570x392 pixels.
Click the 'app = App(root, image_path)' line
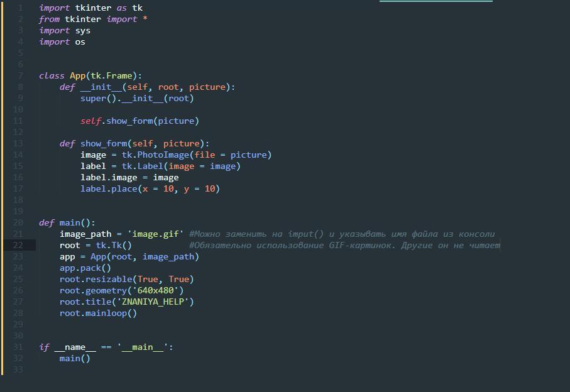click(x=129, y=256)
